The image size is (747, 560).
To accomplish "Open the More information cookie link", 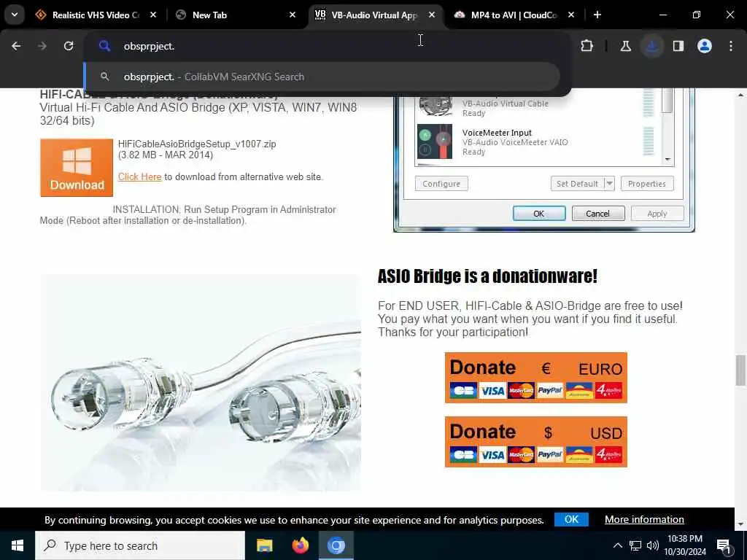I will 644,519.
